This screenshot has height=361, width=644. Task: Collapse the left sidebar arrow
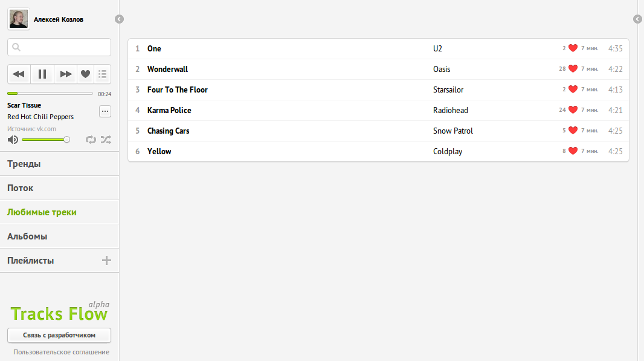[x=119, y=19]
